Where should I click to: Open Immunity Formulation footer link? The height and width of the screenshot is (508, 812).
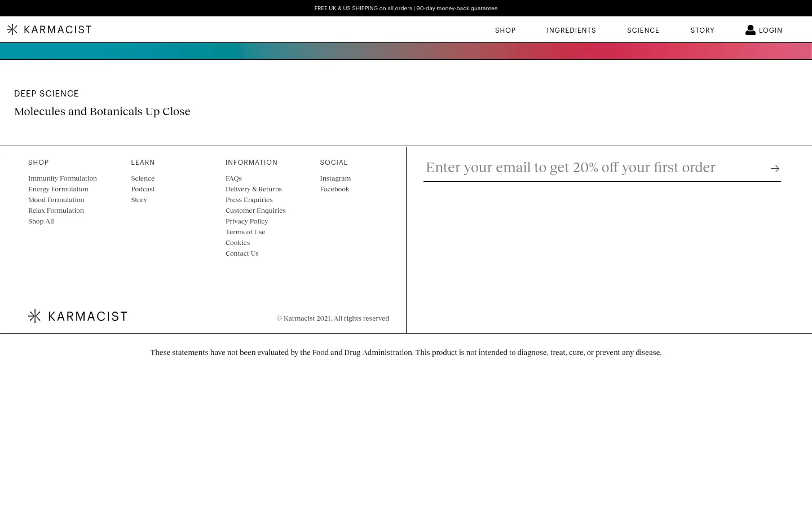[63, 178]
